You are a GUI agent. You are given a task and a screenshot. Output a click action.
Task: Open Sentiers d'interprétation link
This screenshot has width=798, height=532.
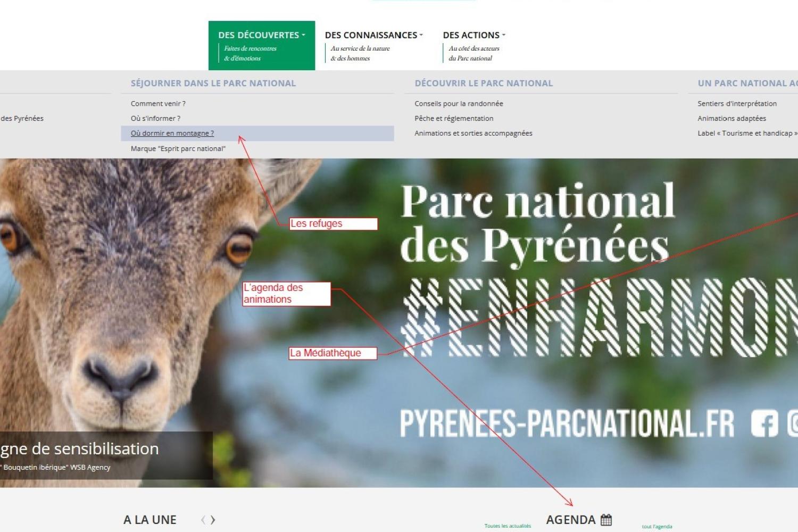[737, 104]
